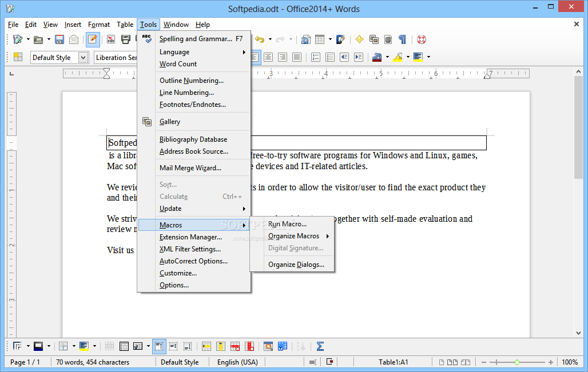Apply the Font Color swatch
Image resolution: width=588 pixels, height=372 pixels.
377,57
